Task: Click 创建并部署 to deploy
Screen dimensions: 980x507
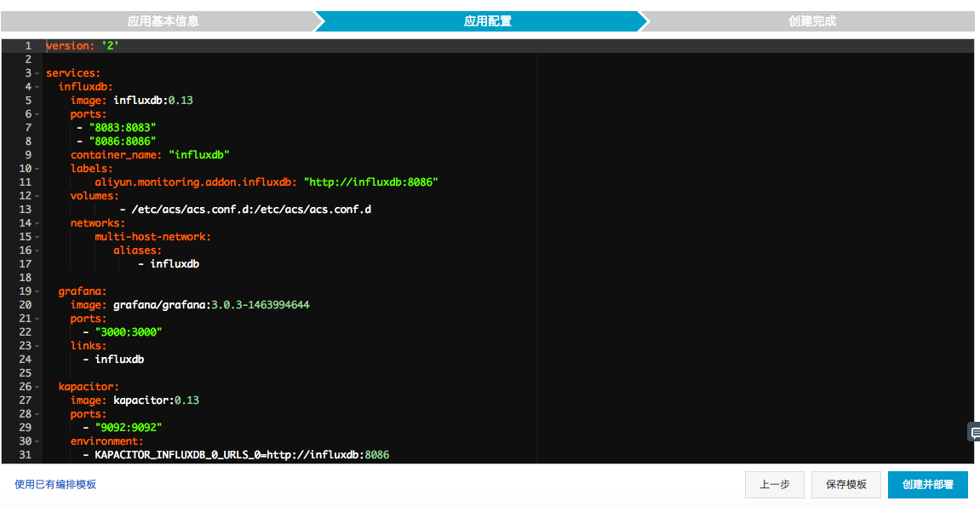Action: point(927,484)
